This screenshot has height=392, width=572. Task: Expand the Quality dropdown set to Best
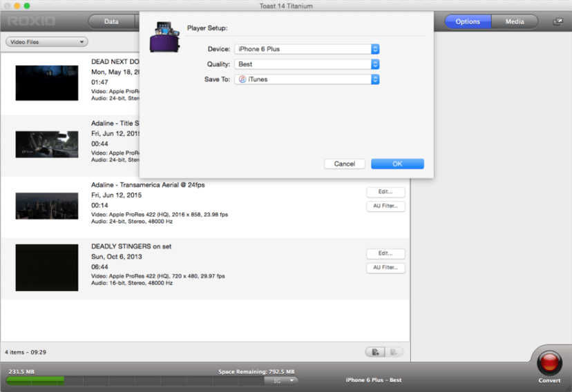pyautogui.click(x=307, y=64)
